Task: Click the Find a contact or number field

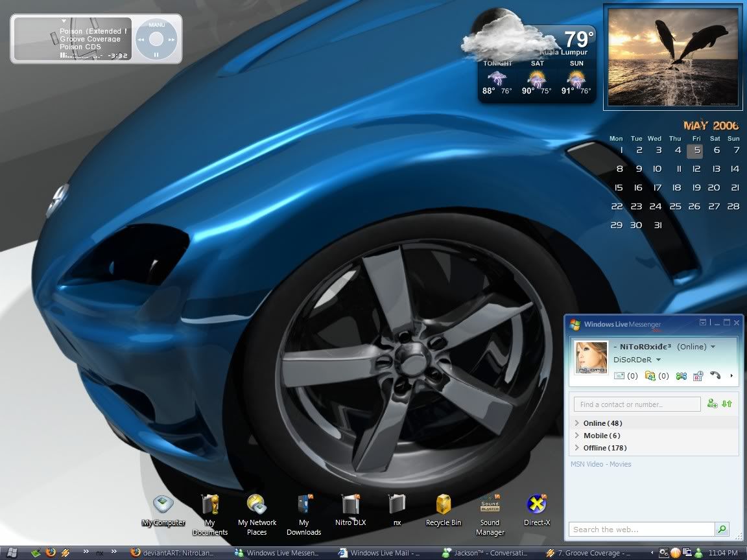Action: coord(637,404)
